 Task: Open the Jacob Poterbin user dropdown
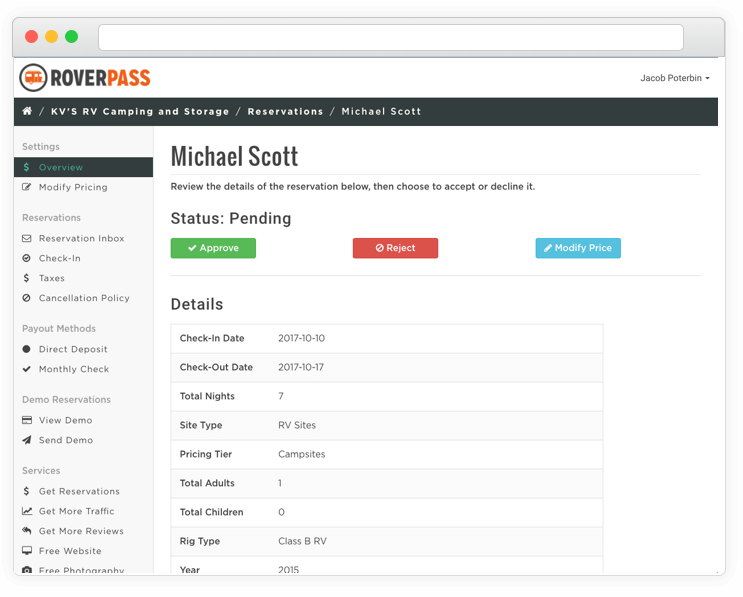(674, 78)
